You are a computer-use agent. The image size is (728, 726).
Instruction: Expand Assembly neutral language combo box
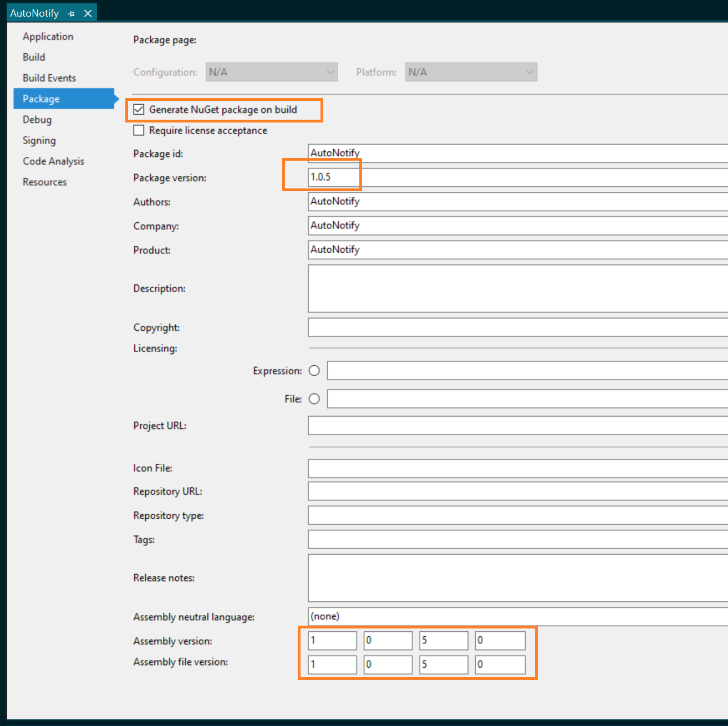tap(516, 616)
